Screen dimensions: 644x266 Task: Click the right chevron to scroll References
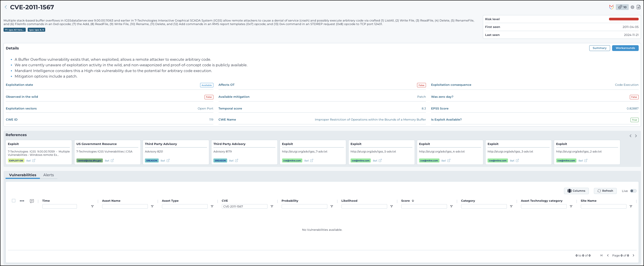tap(636, 135)
